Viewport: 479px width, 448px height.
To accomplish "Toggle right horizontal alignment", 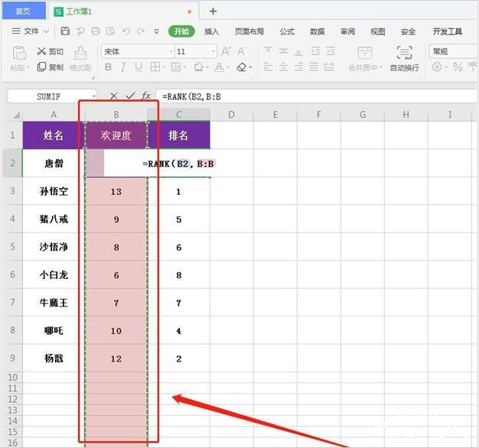I will pyautogui.click(x=298, y=67).
